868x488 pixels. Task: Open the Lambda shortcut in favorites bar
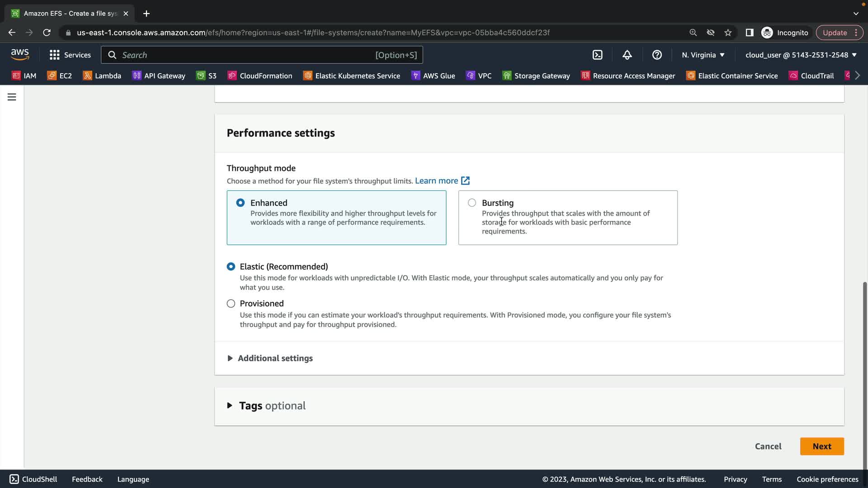102,75
